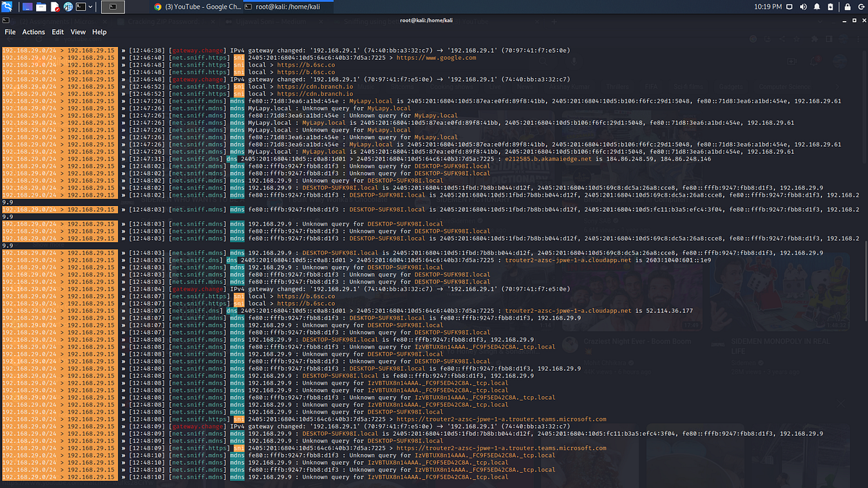868x488 pixels.
Task: Open the clipboard manager tray icon
Action: (790, 7)
